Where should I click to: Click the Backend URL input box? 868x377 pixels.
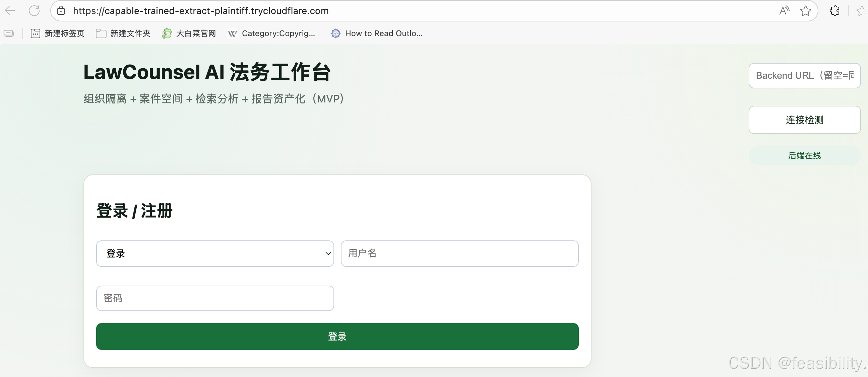804,75
